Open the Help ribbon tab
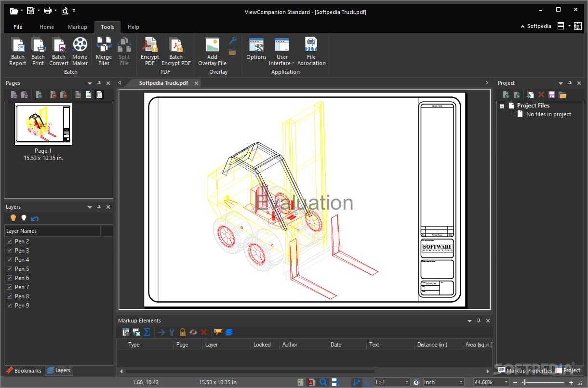This screenshot has width=588, height=388. 134,27
